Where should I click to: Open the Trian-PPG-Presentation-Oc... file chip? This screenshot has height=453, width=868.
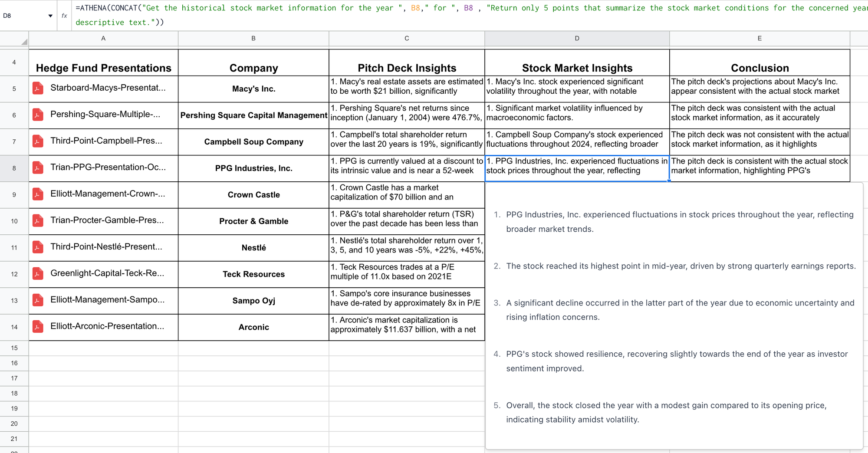click(x=99, y=167)
